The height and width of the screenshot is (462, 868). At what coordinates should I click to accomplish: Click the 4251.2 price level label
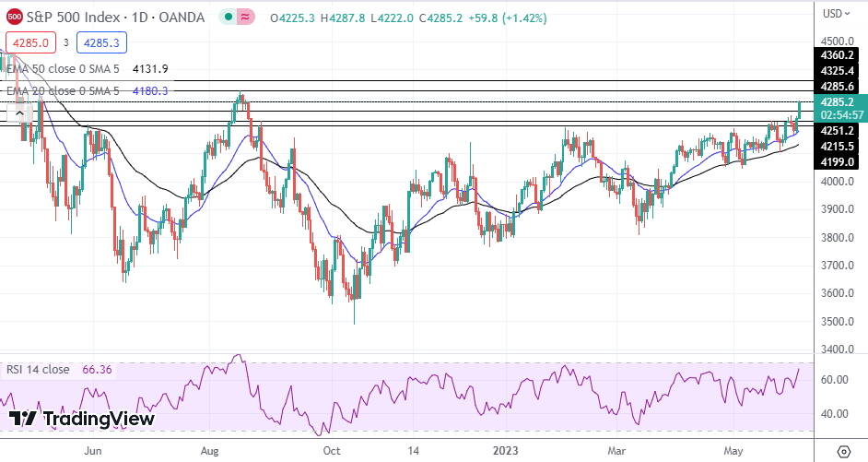click(x=837, y=131)
